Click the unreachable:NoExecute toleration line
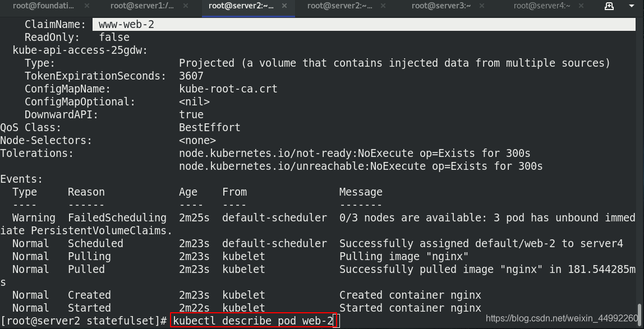Viewport: 644px width, 329px height. [361, 166]
